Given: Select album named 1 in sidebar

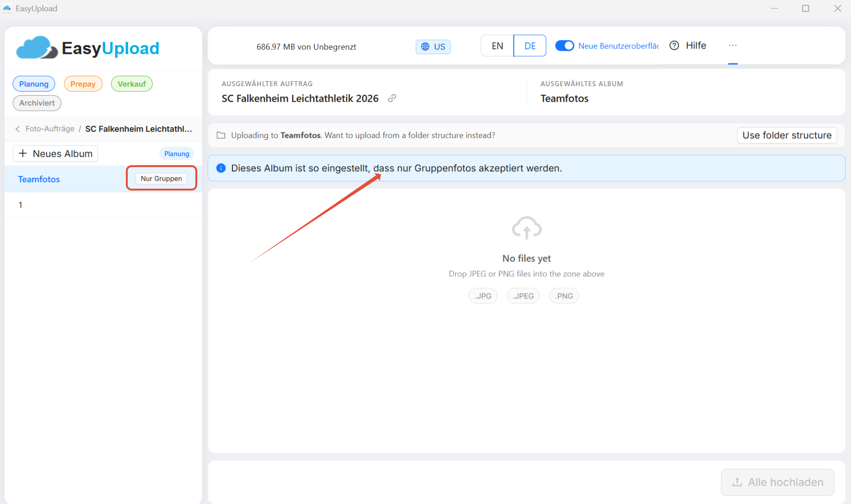Looking at the screenshot, I should click(x=103, y=205).
